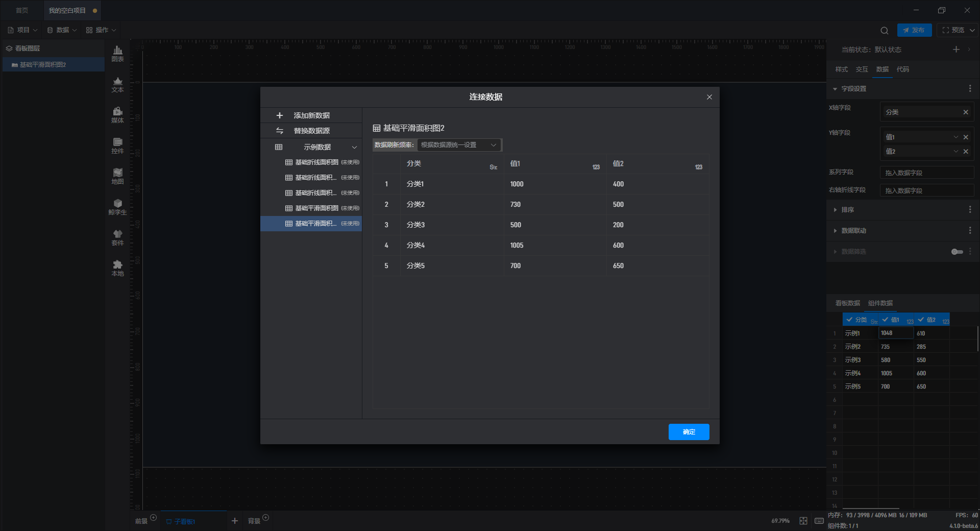The height and width of the screenshot is (531, 980).
Task: Close the 连接数据 dialog with X
Action: pyautogui.click(x=709, y=97)
